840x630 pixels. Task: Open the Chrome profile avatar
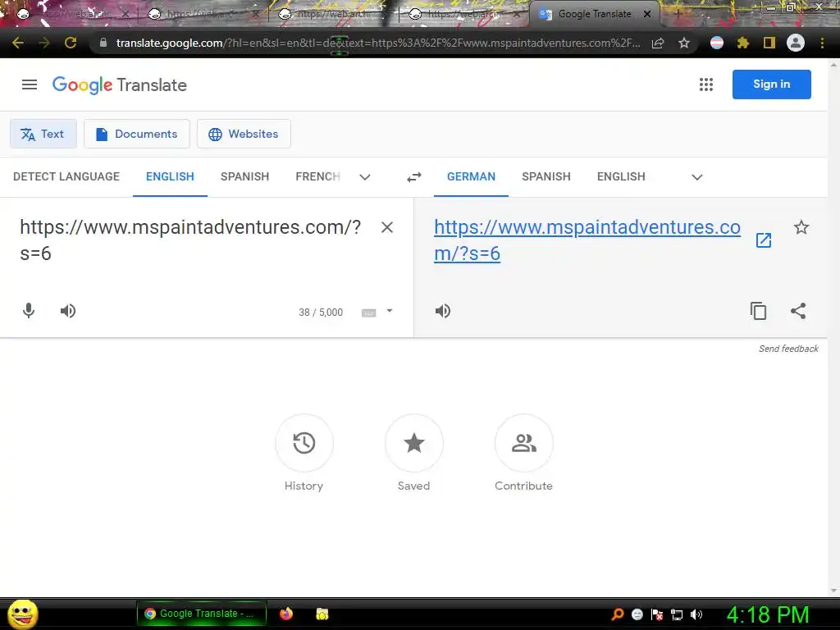tap(796, 43)
